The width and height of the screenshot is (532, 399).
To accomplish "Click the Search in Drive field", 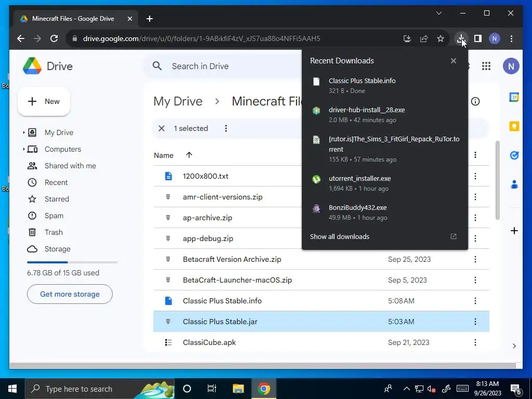I will [x=224, y=66].
